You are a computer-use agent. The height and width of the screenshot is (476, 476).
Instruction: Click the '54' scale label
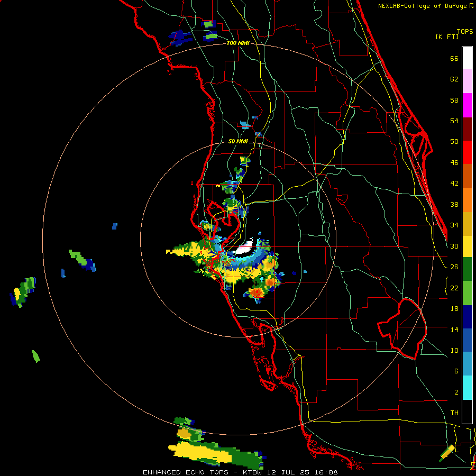454,121
